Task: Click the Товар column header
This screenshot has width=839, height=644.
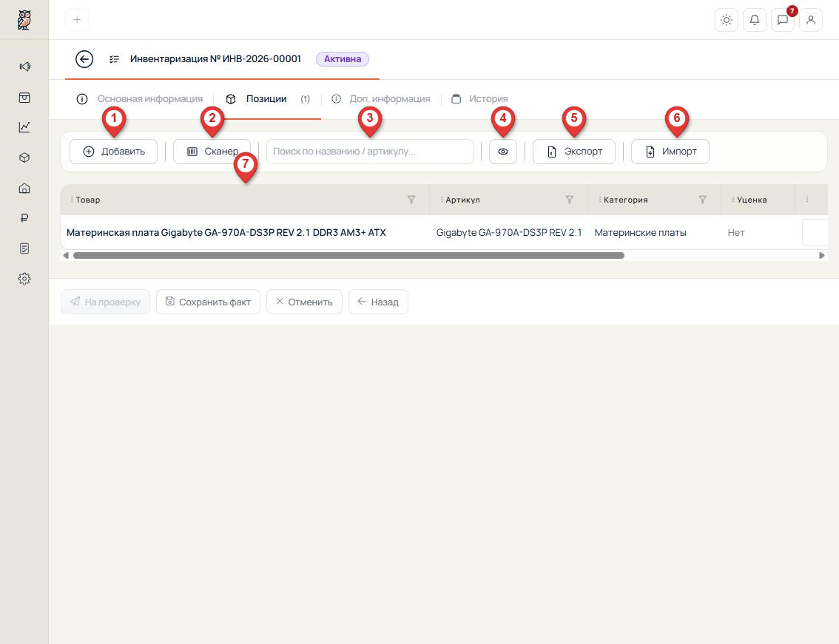Action: pos(245,200)
